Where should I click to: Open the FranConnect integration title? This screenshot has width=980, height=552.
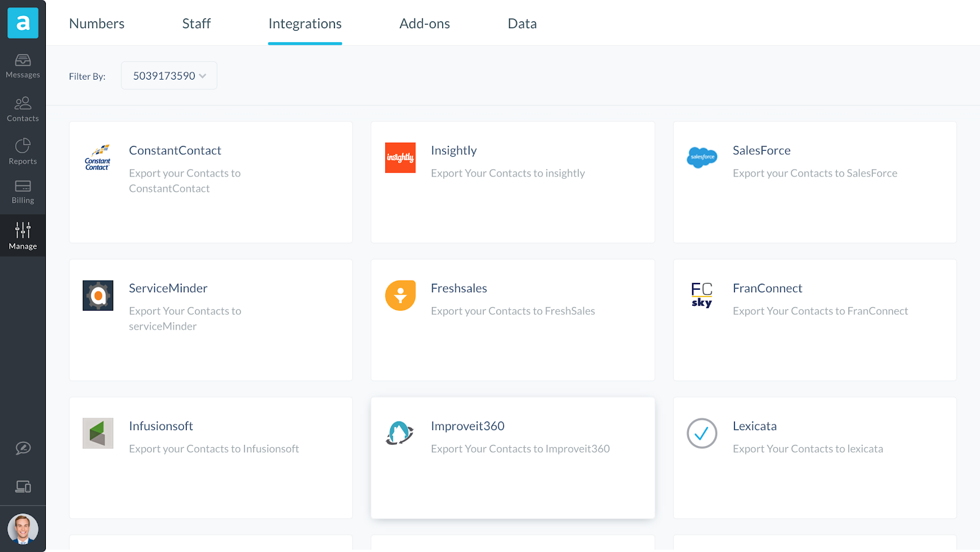(767, 289)
